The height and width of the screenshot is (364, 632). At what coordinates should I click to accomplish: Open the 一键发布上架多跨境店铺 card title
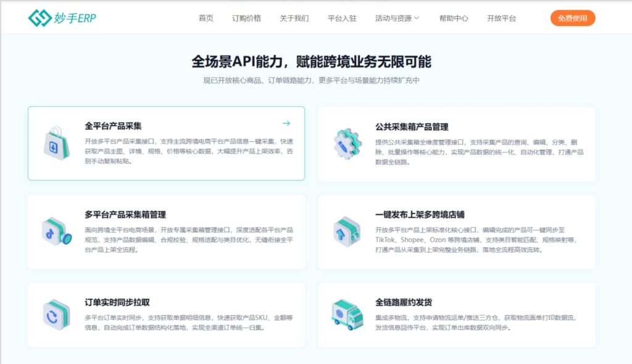[420, 215]
